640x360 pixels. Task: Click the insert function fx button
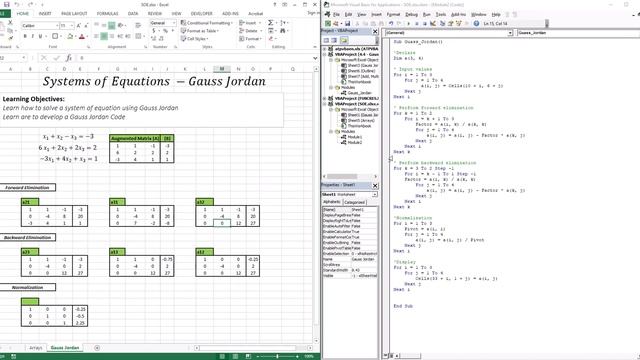[69, 58]
